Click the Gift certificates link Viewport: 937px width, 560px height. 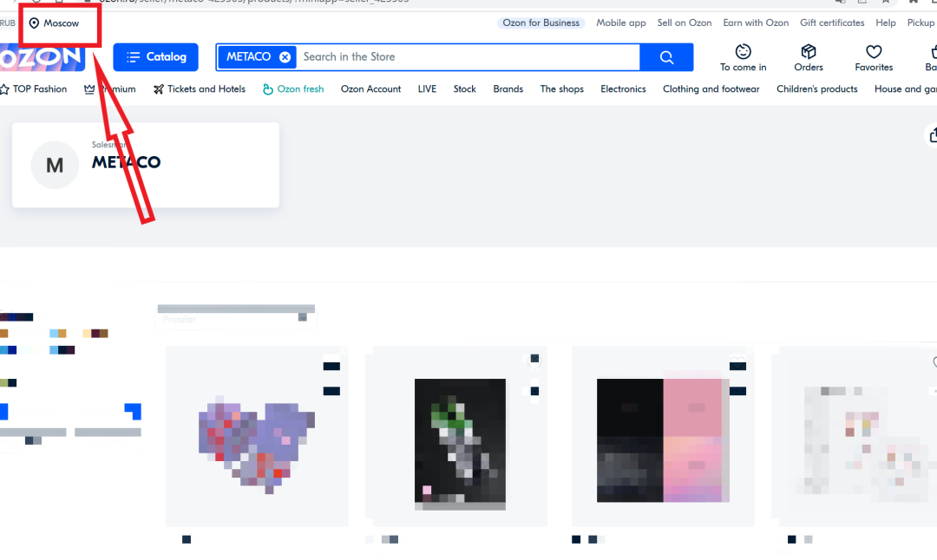[832, 23]
